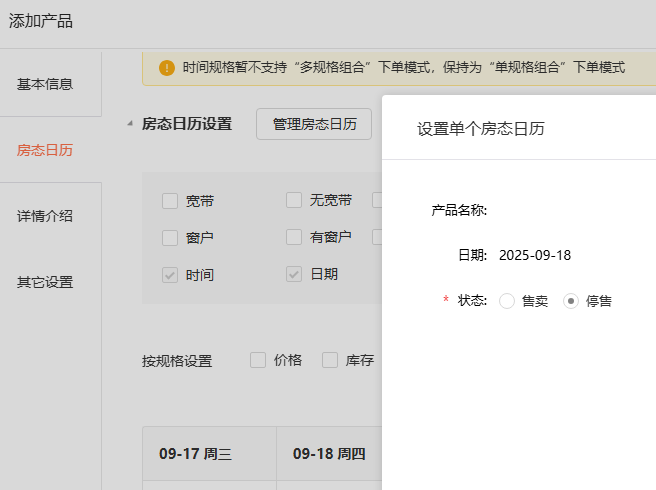Tick the 库存 checkbox
656x490 pixels.
pos(330,360)
